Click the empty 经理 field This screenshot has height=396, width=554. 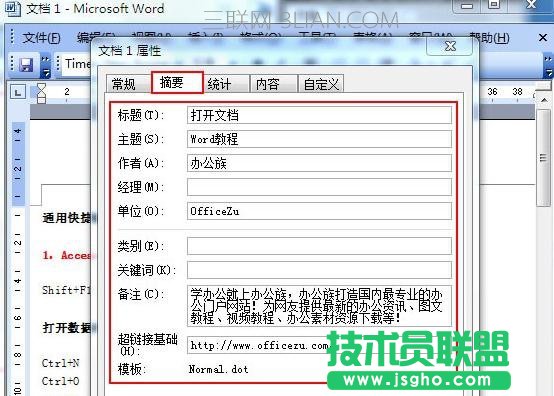pos(319,187)
